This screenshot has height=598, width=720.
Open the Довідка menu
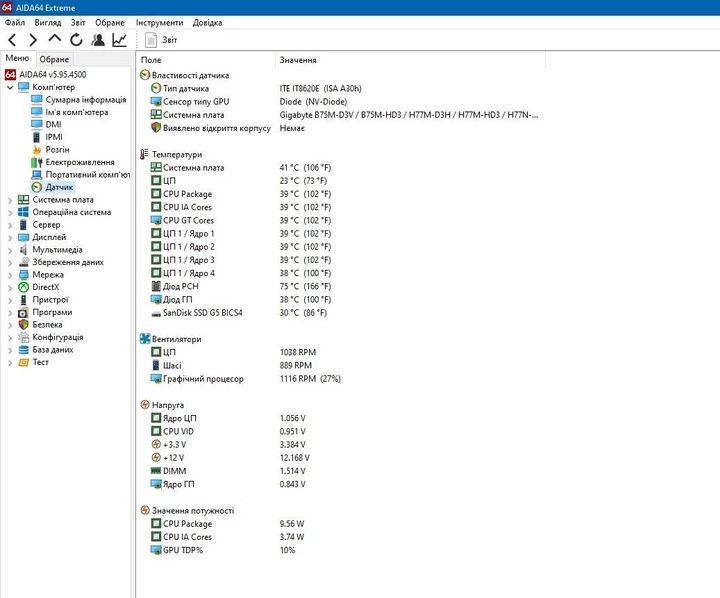[x=207, y=22]
